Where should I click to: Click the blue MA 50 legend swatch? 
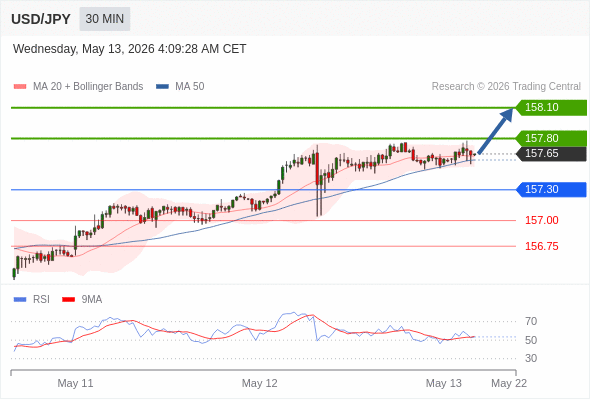162,87
